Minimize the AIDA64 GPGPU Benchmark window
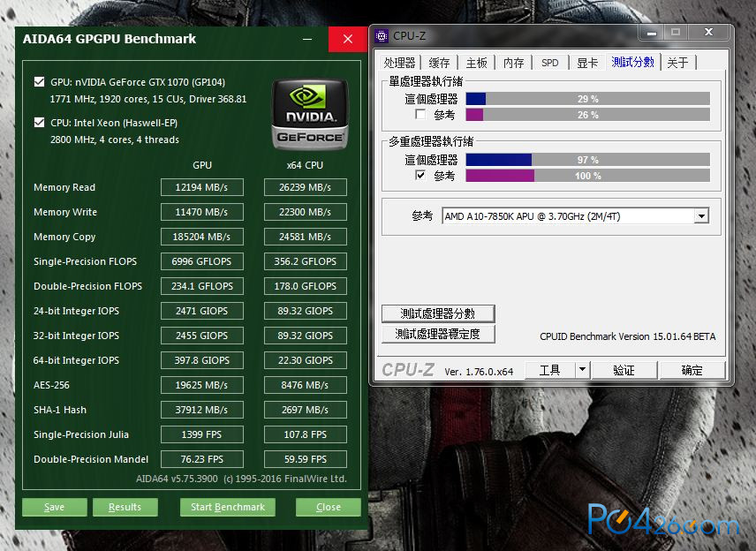Screen dimensions: 756x551 pyautogui.click(x=307, y=39)
